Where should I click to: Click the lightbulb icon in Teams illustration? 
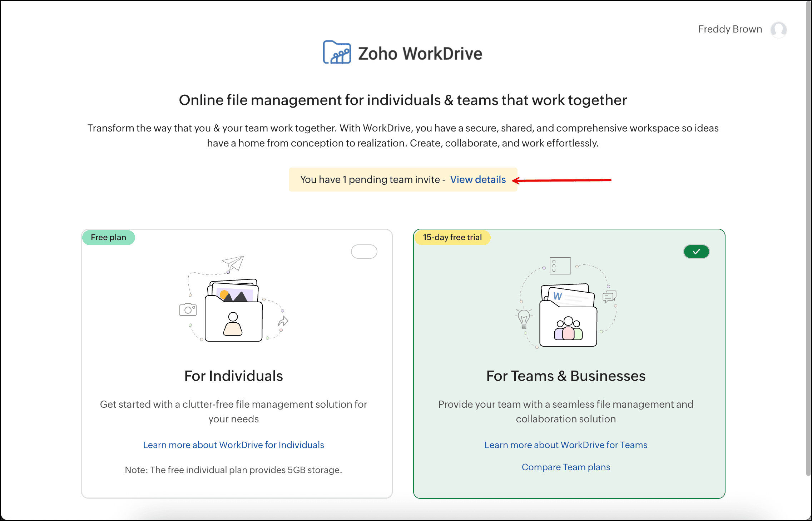click(x=524, y=318)
